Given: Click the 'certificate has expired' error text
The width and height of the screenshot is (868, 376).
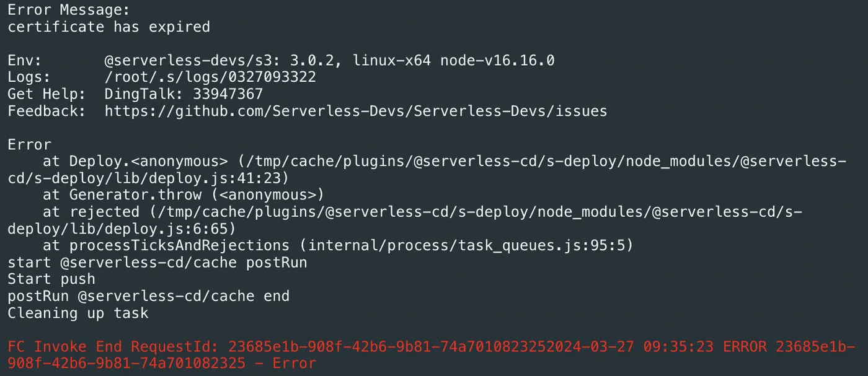Looking at the screenshot, I should click(108, 27).
